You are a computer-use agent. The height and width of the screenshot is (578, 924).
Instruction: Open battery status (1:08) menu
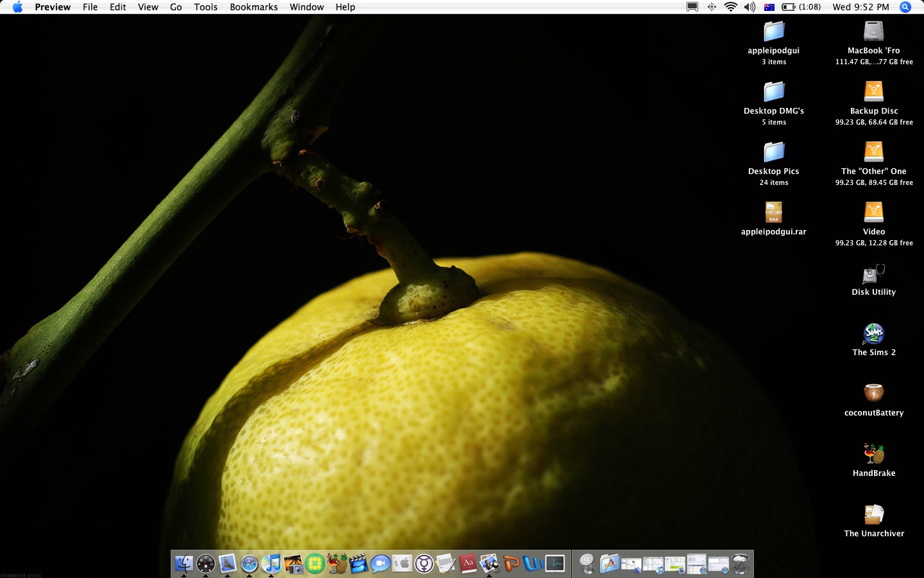click(x=801, y=7)
